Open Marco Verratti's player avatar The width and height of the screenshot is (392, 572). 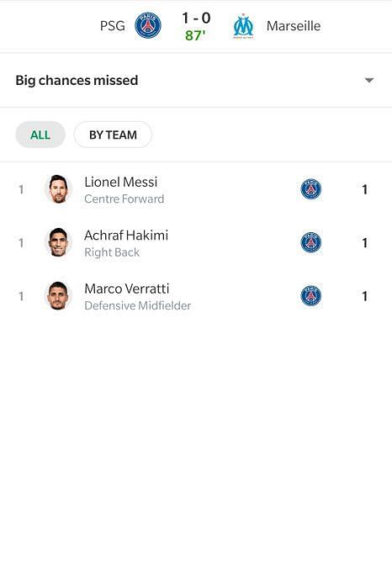click(x=58, y=295)
